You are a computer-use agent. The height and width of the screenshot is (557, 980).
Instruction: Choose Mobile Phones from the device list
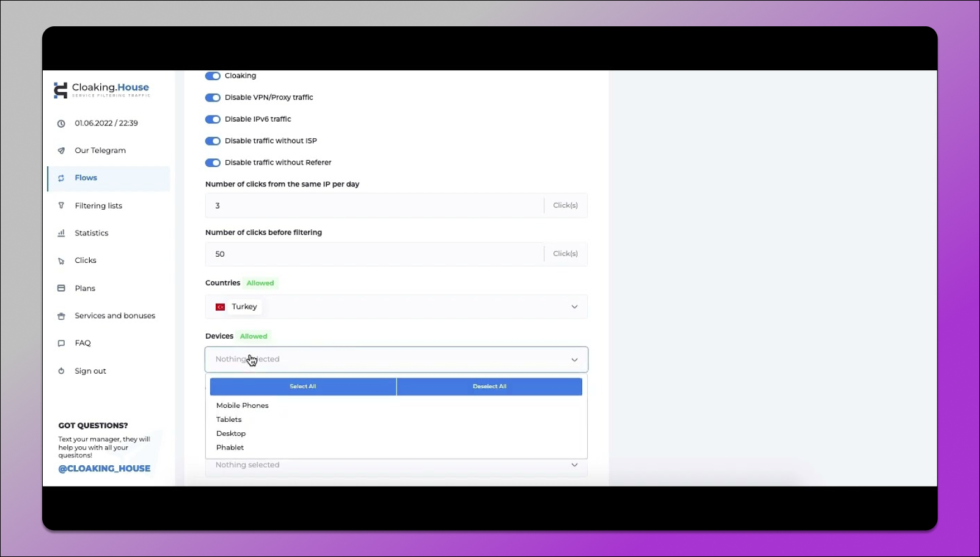(243, 405)
